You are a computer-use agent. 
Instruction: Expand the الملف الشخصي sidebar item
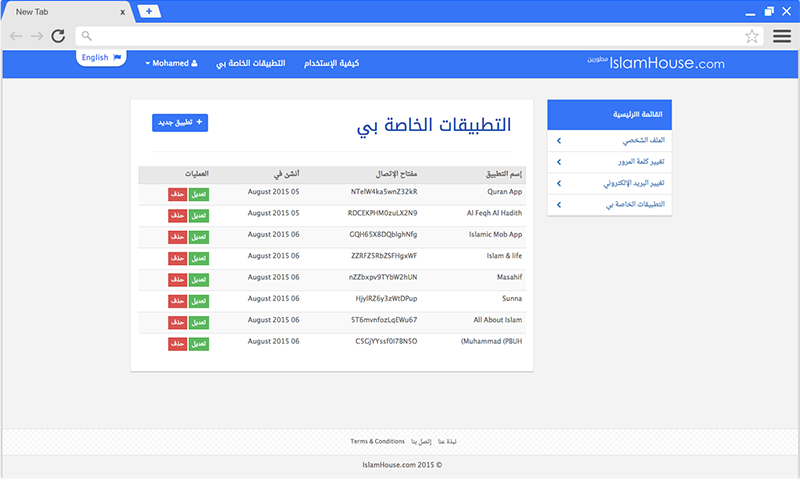click(x=616, y=141)
